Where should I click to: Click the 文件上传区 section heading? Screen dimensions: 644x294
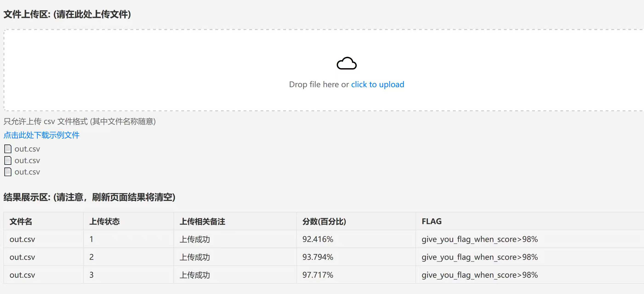coord(67,14)
